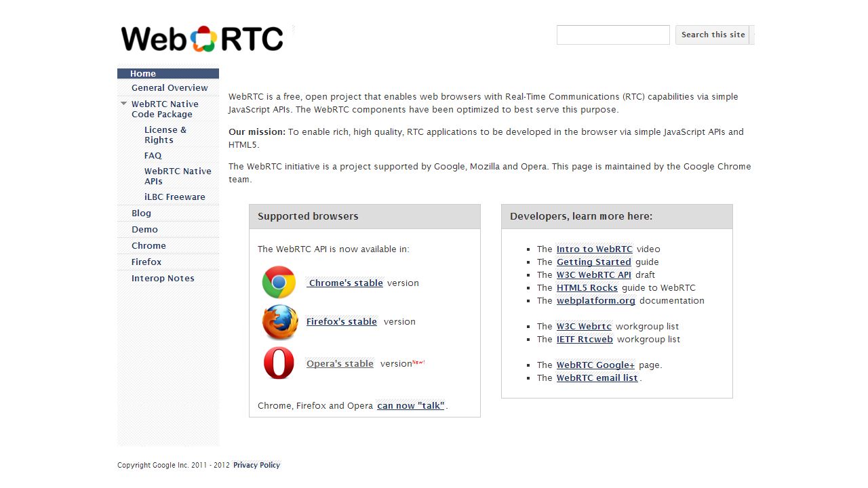Open the WebRTC Google+ page link
Viewport: 868px width, 488px height.
(595, 365)
